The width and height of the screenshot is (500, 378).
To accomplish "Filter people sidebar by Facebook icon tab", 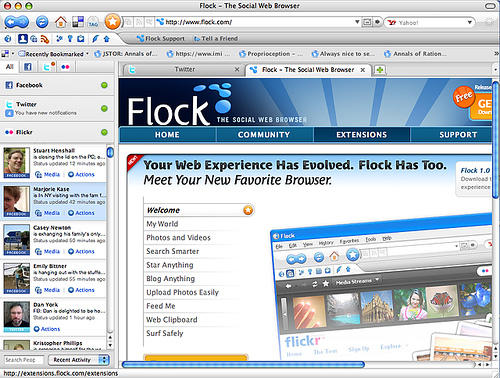I will [28, 67].
